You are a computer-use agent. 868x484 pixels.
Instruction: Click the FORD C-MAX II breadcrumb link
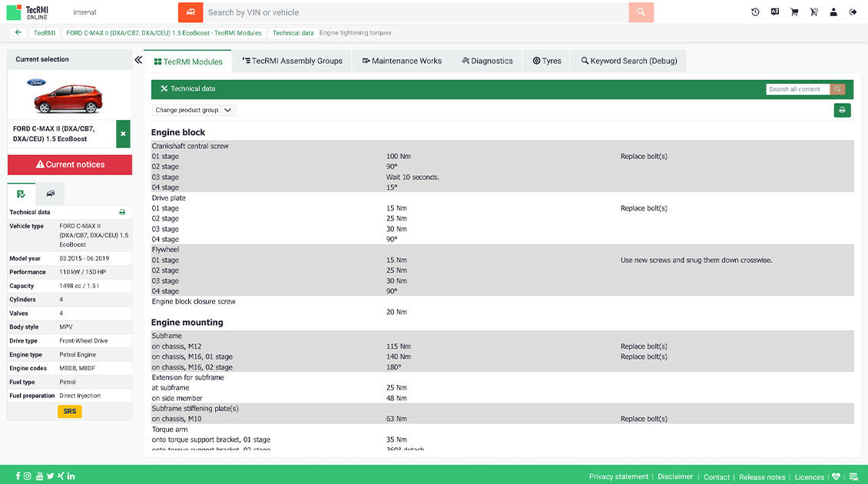(x=164, y=33)
